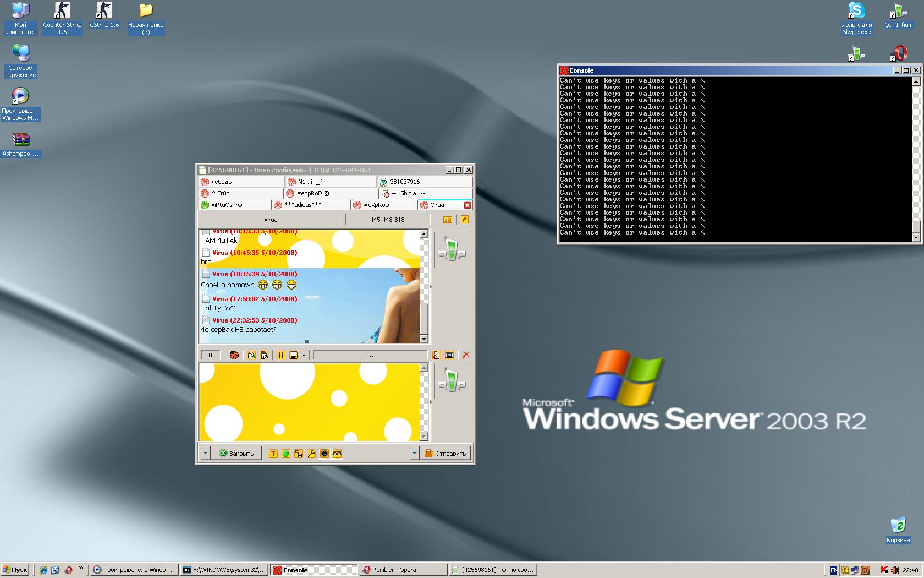Screen dimensions: 924x578
Task: Open contact details card icon
Action: click(x=448, y=220)
